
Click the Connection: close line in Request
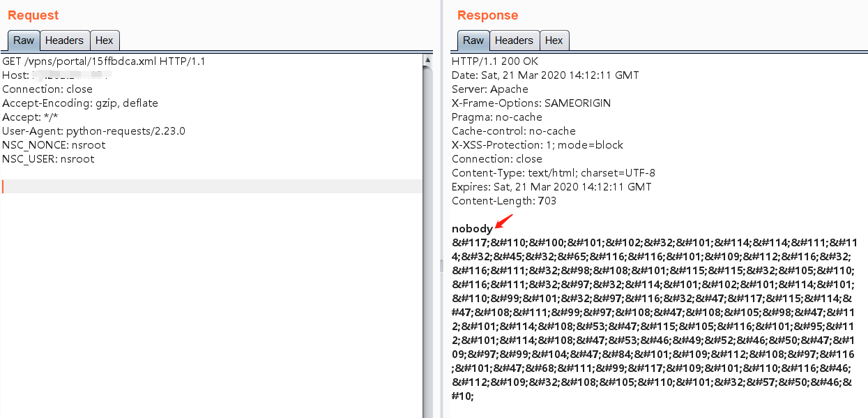click(x=47, y=89)
